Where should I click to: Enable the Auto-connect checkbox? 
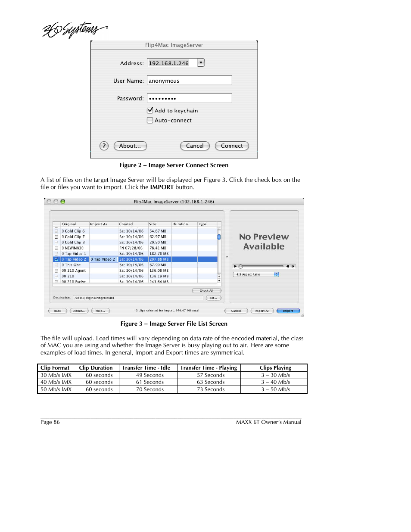click(x=150, y=120)
